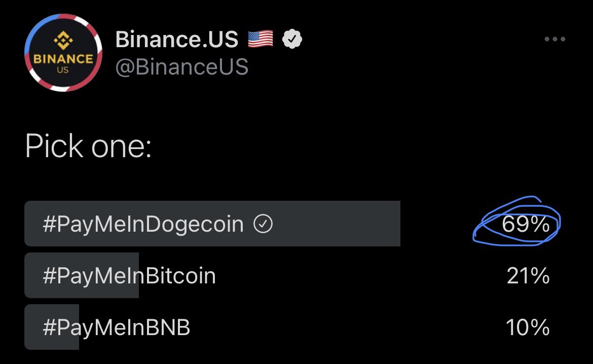Click the 21% Bitcoin result

[528, 275]
